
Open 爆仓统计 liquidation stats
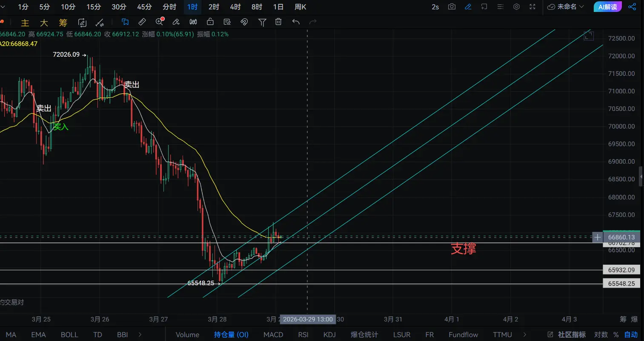[x=364, y=335]
